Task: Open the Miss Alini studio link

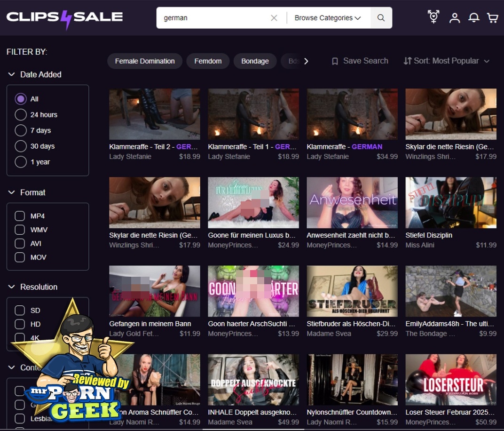Action: click(420, 245)
